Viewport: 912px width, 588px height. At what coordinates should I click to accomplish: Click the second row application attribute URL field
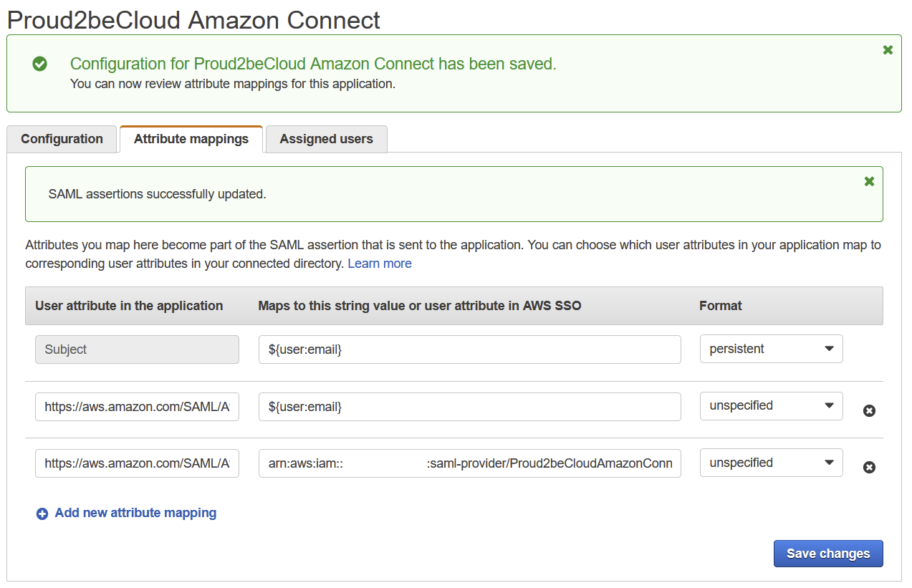[x=137, y=407]
